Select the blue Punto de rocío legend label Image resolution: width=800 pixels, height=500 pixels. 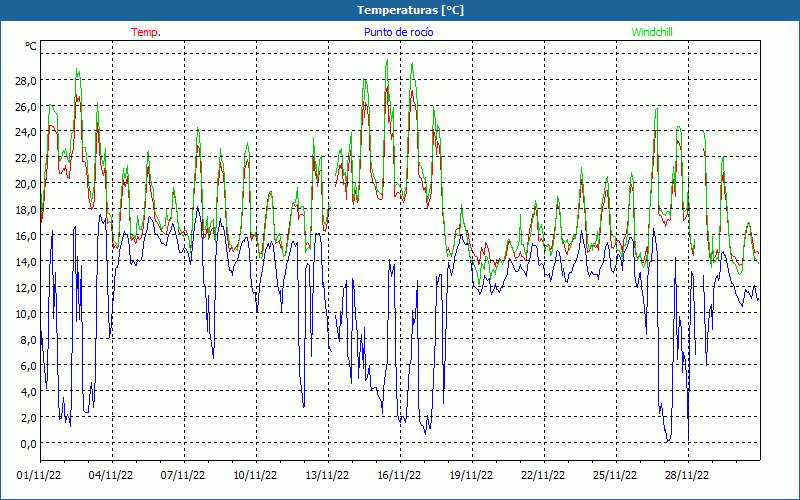pos(398,32)
